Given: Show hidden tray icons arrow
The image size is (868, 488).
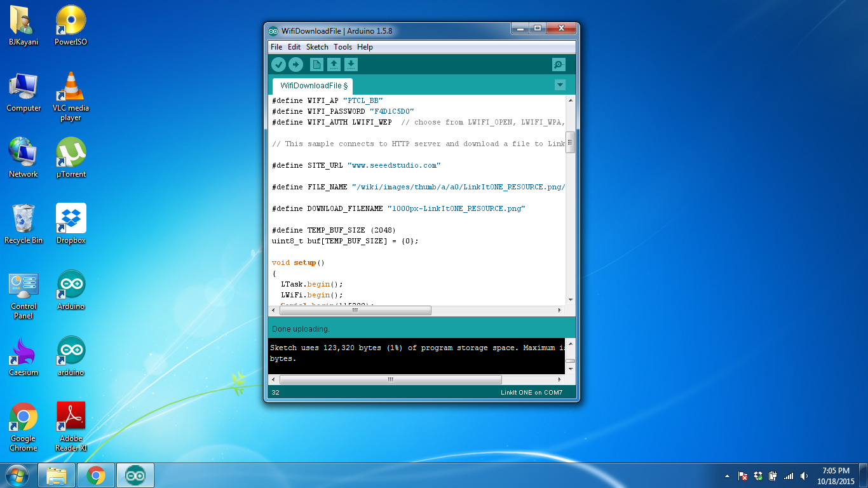Looking at the screenshot, I should tap(727, 475).
